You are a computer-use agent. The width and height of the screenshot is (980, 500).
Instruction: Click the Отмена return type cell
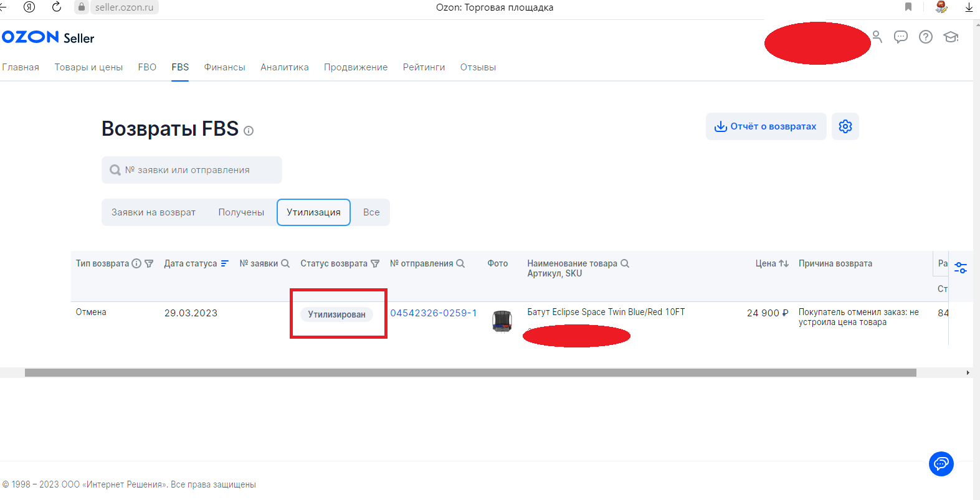coord(91,312)
